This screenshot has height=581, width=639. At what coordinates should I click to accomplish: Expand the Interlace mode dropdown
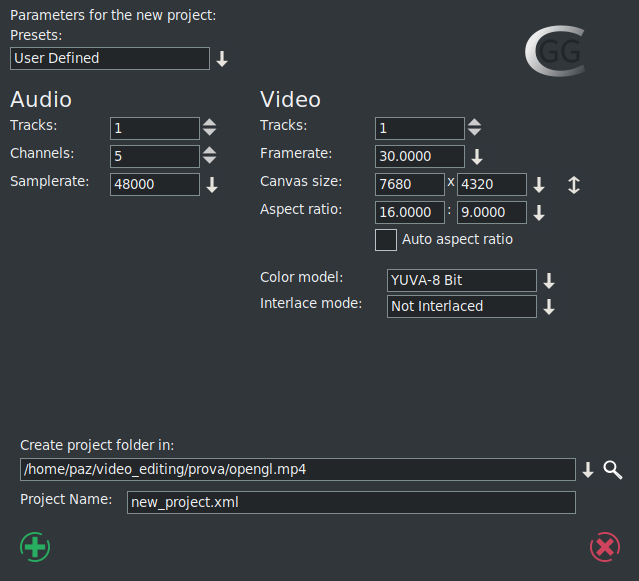pos(548,307)
